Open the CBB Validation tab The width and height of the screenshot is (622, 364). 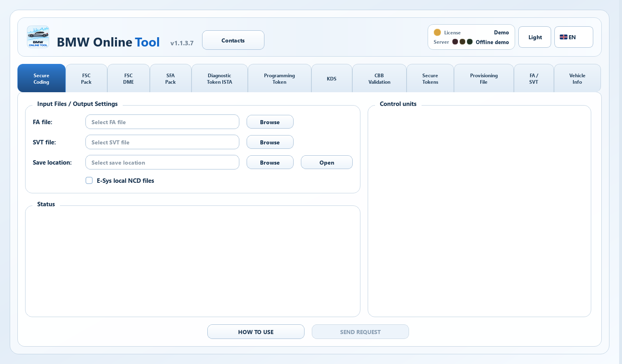[379, 78]
